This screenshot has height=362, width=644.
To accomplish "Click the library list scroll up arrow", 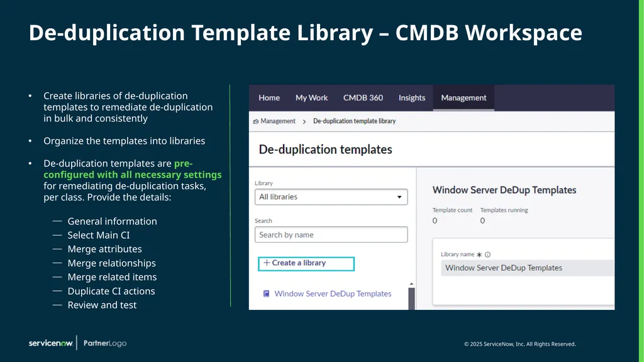I will [411, 284].
